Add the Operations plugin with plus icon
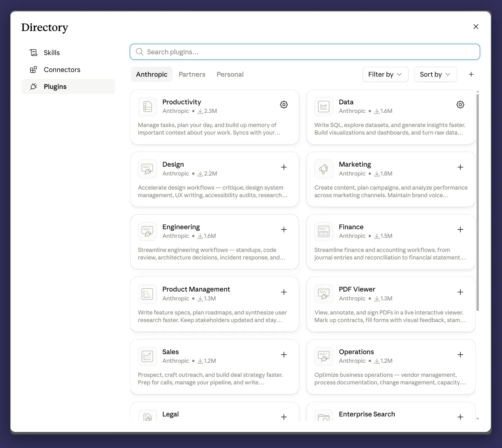Image resolution: width=502 pixels, height=448 pixels. click(460, 355)
